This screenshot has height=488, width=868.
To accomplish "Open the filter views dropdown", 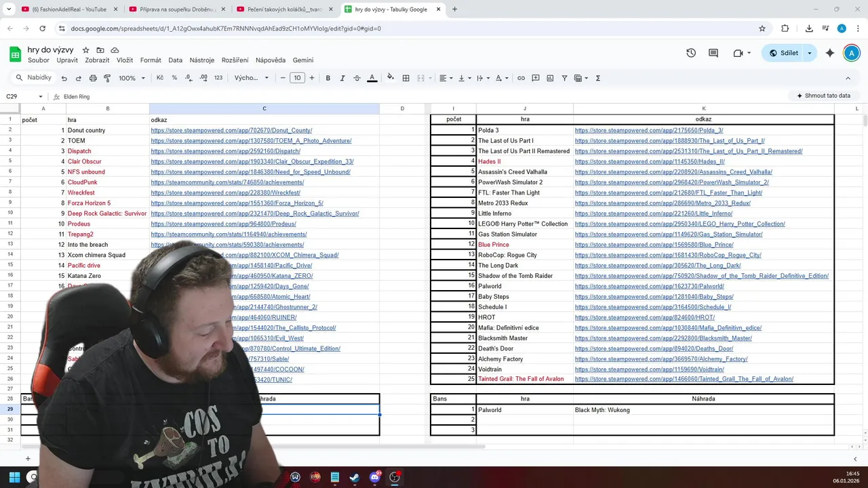I will tap(581, 78).
